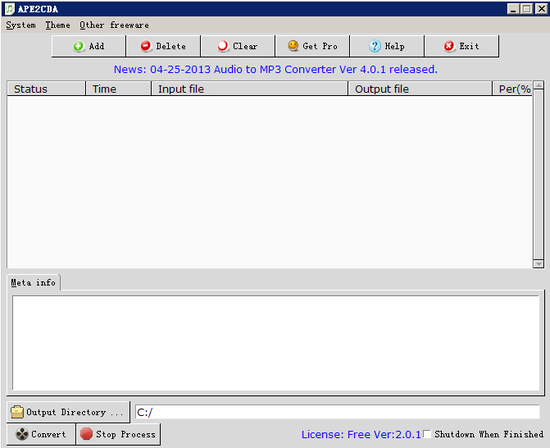Click the file list scrollbar up arrow
550x448 pixels.
point(538,85)
